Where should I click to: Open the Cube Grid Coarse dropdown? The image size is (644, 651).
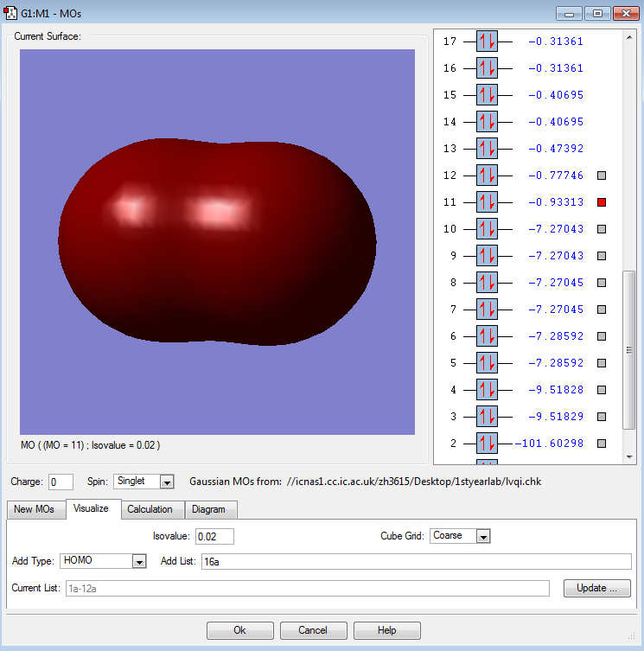coord(483,536)
